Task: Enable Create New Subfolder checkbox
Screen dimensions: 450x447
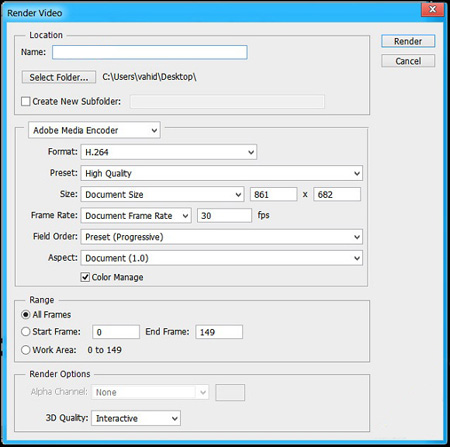Action: point(26,101)
